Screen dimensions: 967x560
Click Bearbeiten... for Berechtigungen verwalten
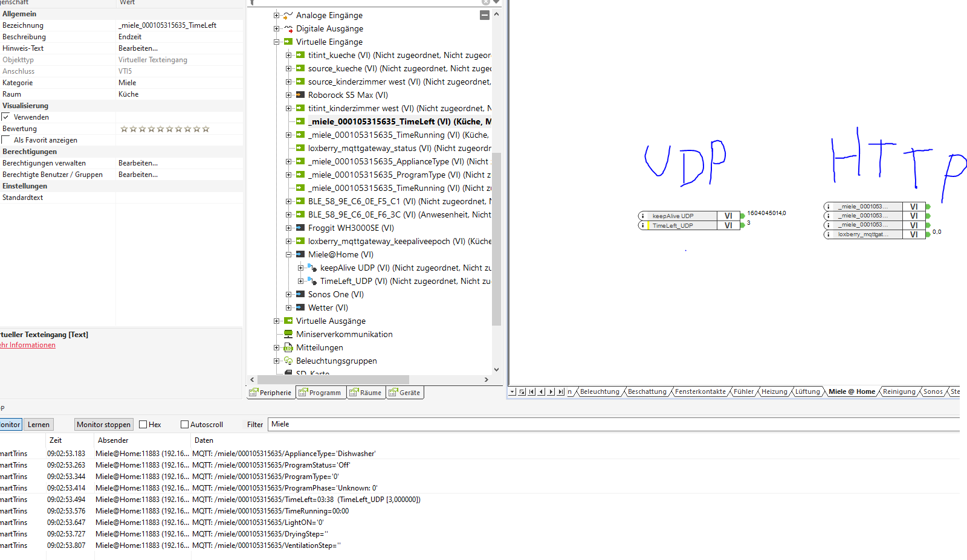138,163
